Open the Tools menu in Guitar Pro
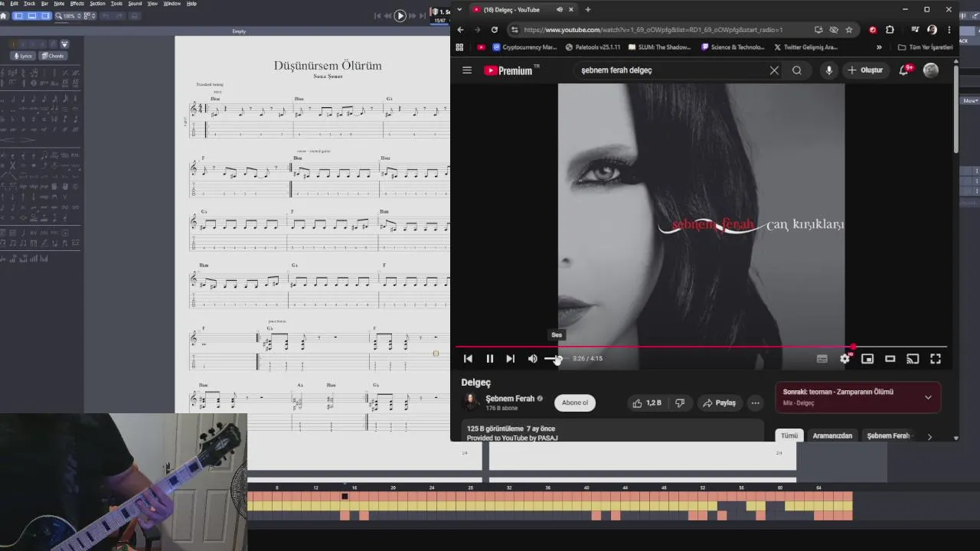Image resolution: width=980 pixels, height=551 pixels. [116, 4]
